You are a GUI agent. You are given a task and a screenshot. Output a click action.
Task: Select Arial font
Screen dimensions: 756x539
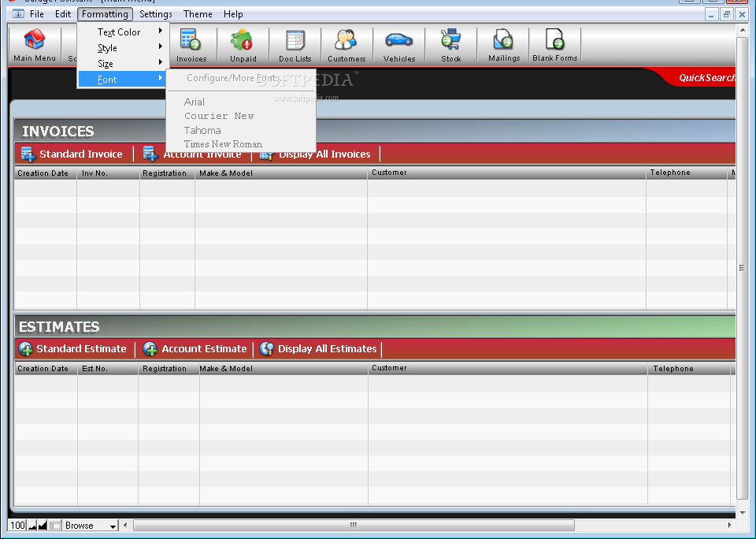[241, 102]
